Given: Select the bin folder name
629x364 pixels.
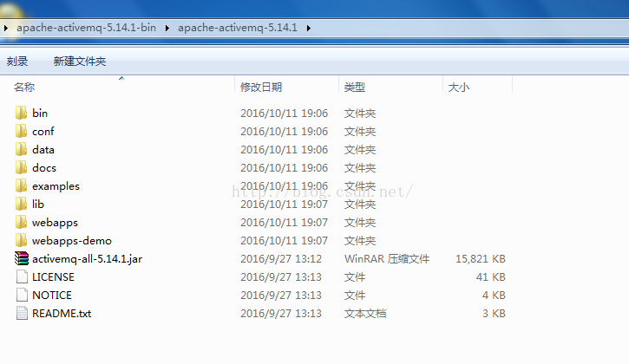Looking at the screenshot, I should tap(40, 113).
